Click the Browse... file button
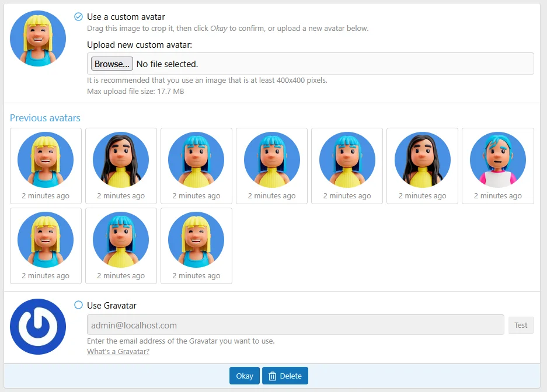This screenshot has width=547, height=392. 112,64
